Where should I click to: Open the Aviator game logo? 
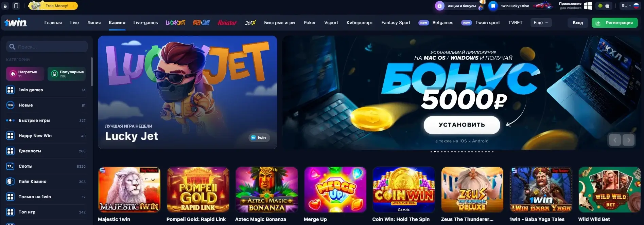click(x=227, y=23)
